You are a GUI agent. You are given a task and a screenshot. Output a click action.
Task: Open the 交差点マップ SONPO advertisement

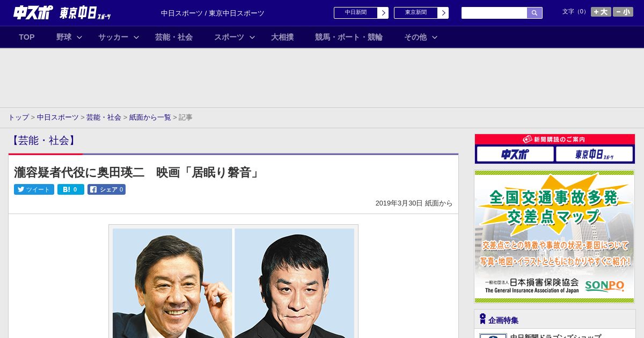(x=554, y=237)
